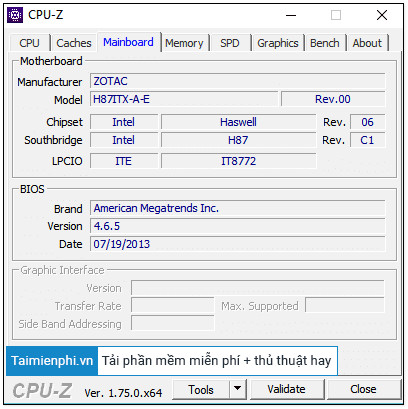Switch to the CPU tab
Viewport: 408px width, 409px height.
tap(29, 43)
